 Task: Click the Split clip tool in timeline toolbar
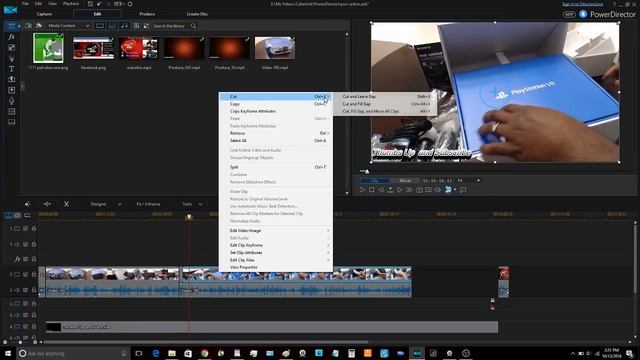click(47, 204)
